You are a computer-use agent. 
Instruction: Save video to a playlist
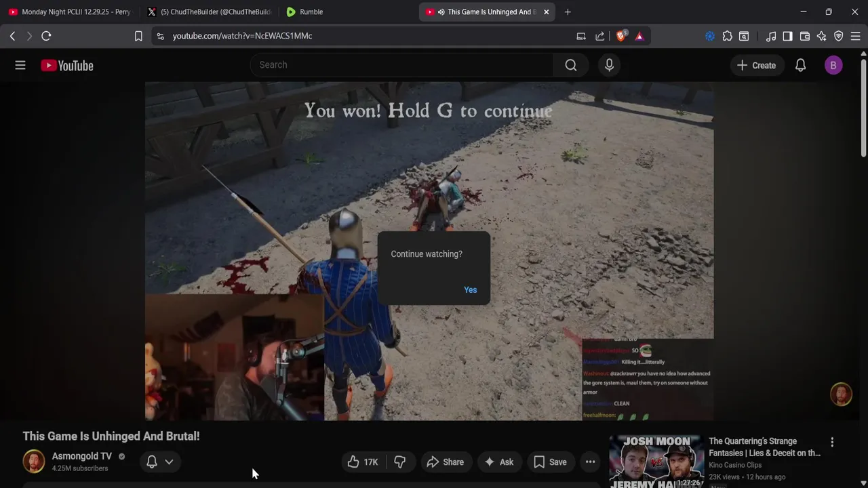550,462
